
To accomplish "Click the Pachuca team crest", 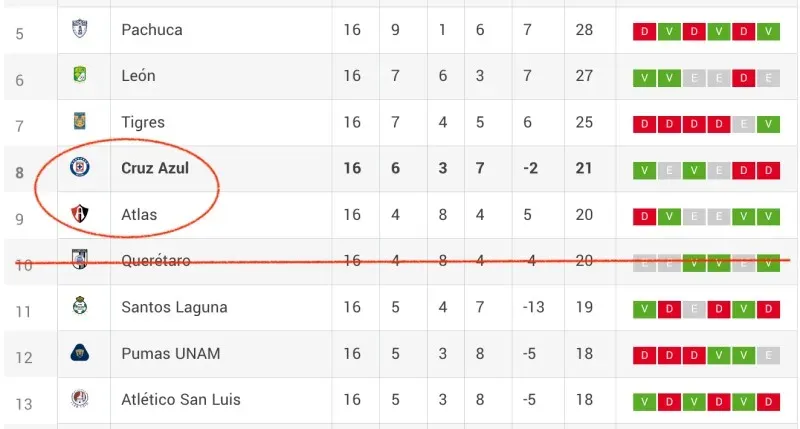I will pyautogui.click(x=79, y=30).
